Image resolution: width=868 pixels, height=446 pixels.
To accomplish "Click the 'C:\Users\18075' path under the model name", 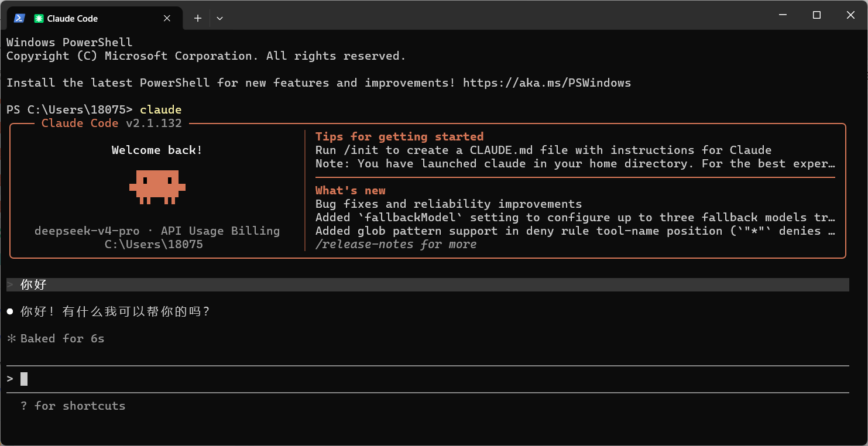I will tap(153, 244).
